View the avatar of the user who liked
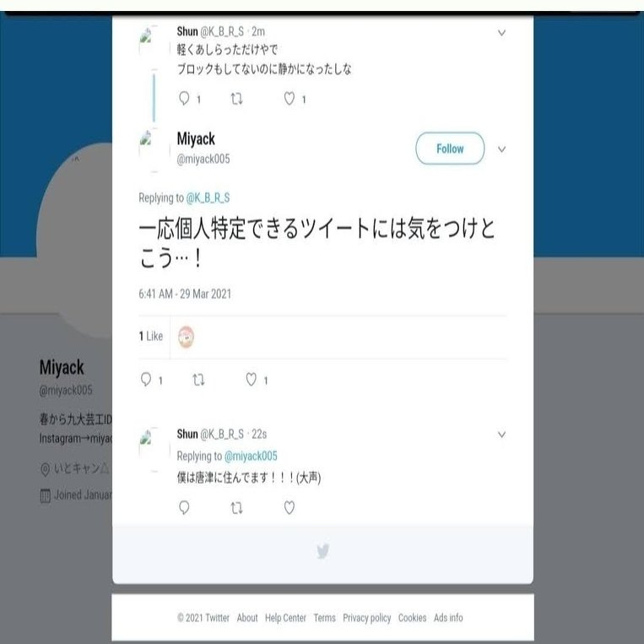The width and height of the screenshot is (644, 644). pos(186,337)
